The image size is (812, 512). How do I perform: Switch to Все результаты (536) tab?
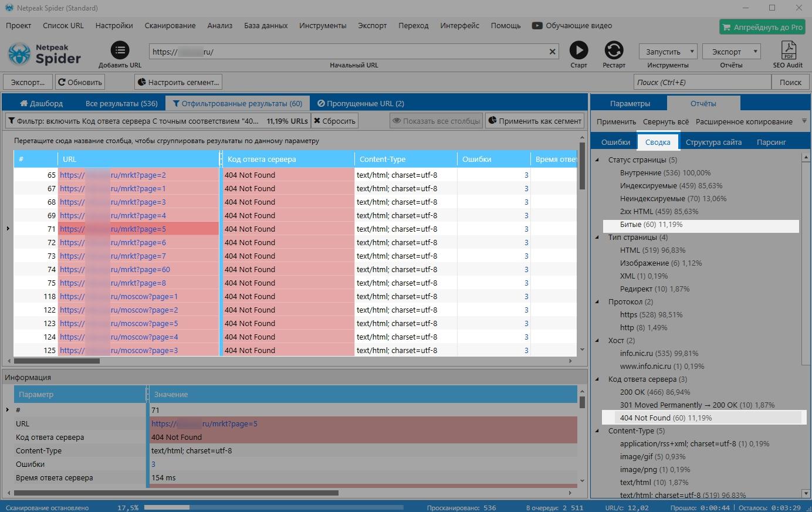pyautogui.click(x=121, y=103)
